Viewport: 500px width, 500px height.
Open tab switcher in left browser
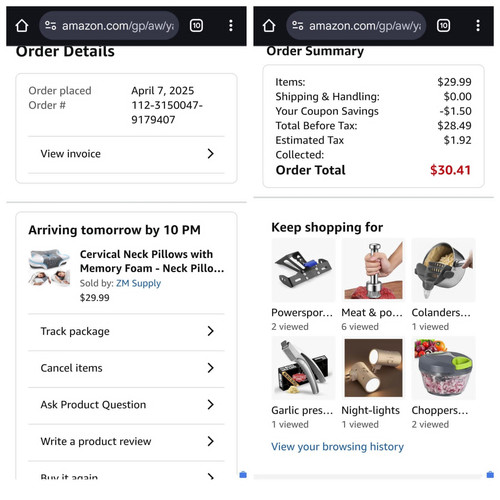(x=196, y=26)
